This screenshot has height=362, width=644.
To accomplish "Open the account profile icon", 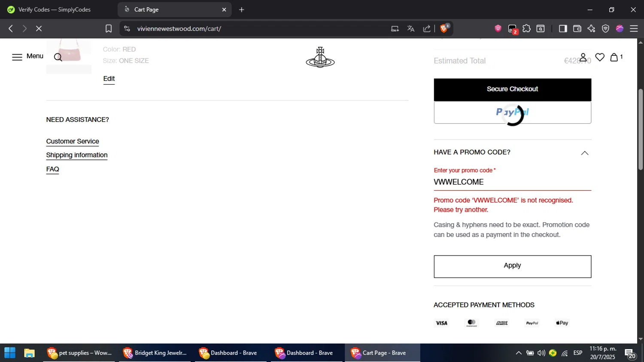I will click(583, 57).
